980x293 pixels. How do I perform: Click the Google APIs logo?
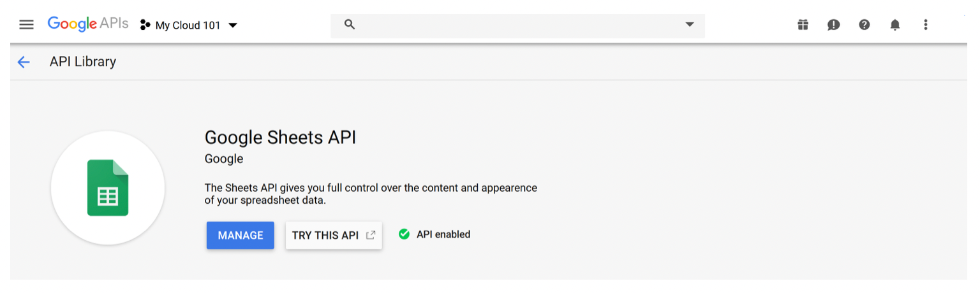(88, 24)
